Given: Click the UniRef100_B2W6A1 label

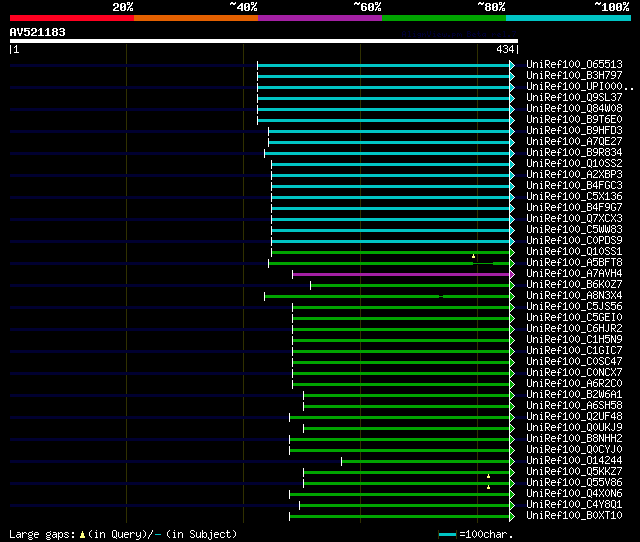Looking at the screenshot, I should click(574, 395).
